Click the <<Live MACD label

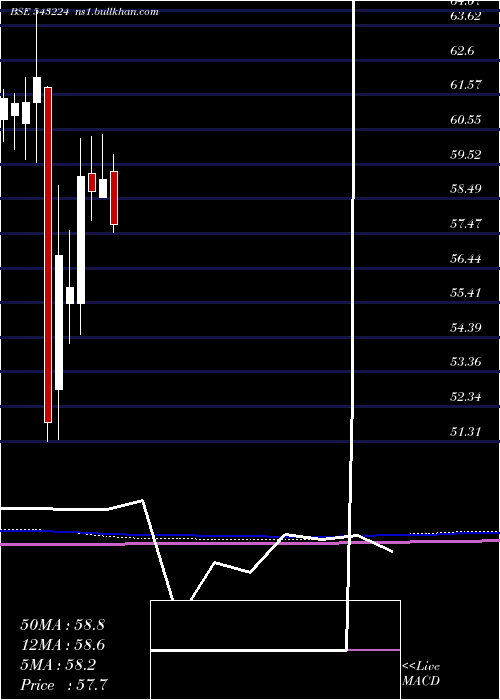421,674
